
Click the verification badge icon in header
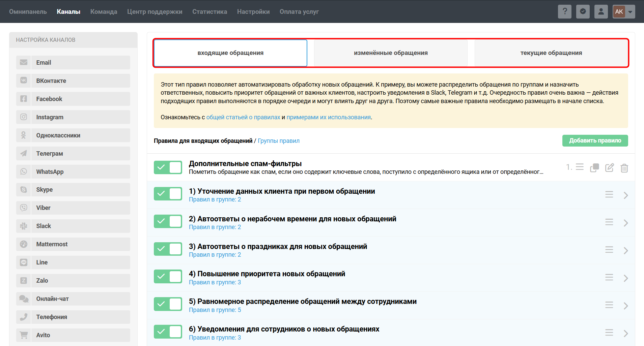(x=583, y=11)
